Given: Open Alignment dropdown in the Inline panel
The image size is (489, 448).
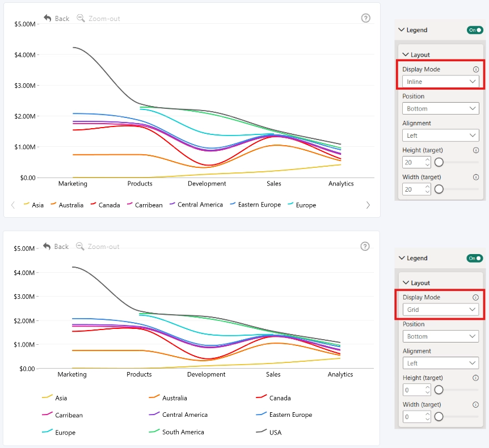Looking at the screenshot, I should [440, 136].
